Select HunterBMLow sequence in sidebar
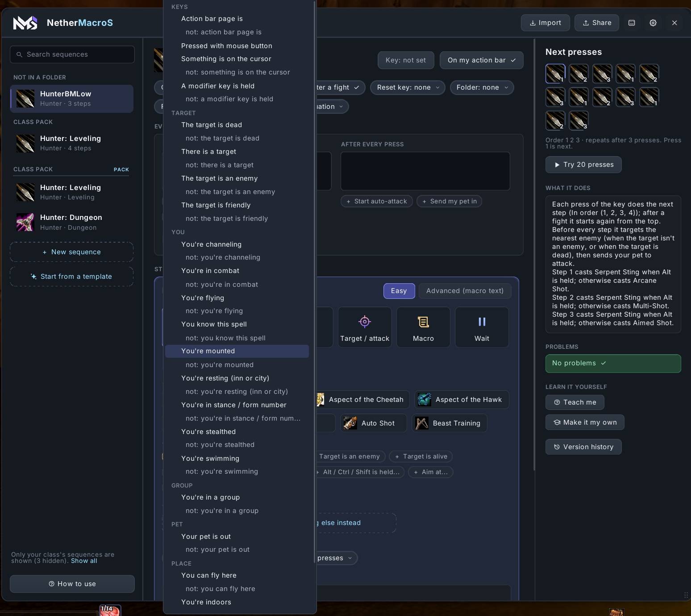 (71, 99)
